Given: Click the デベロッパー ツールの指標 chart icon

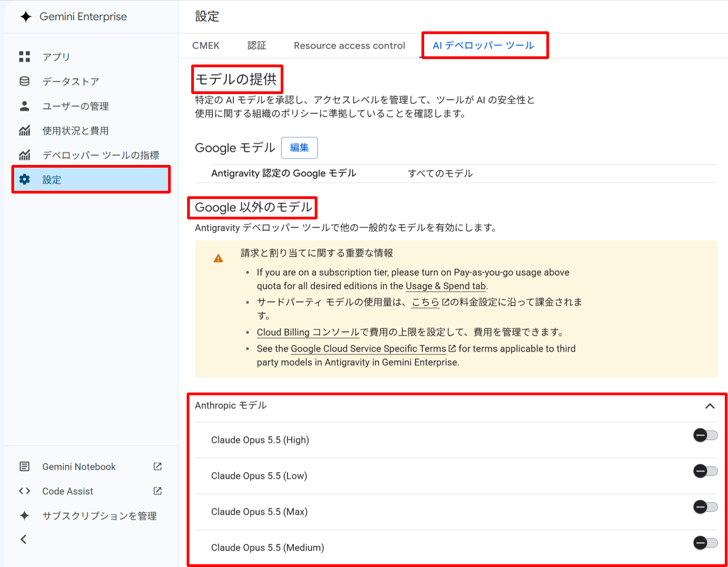Looking at the screenshot, I should (x=25, y=155).
